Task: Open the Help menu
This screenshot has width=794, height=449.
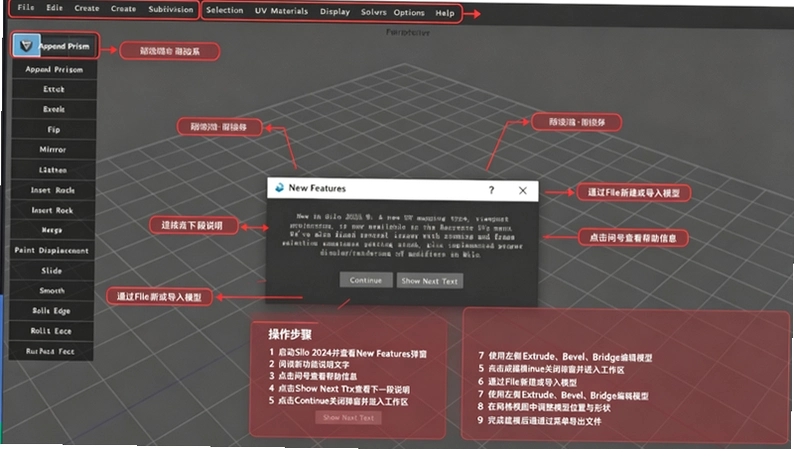Action: point(445,13)
